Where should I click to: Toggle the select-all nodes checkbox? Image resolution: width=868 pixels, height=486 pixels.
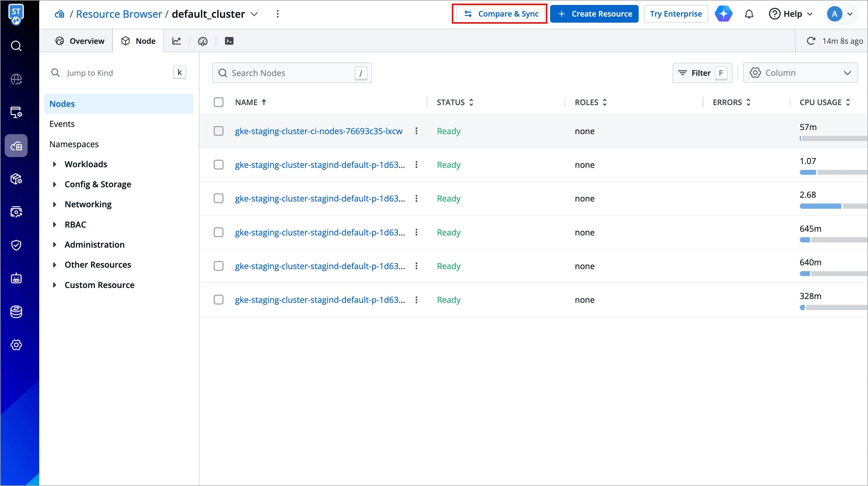coord(218,102)
